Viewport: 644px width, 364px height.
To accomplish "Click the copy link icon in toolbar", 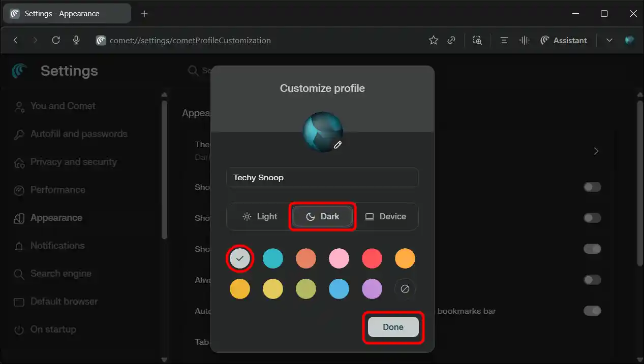I will pyautogui.click(x=451, y=40).
